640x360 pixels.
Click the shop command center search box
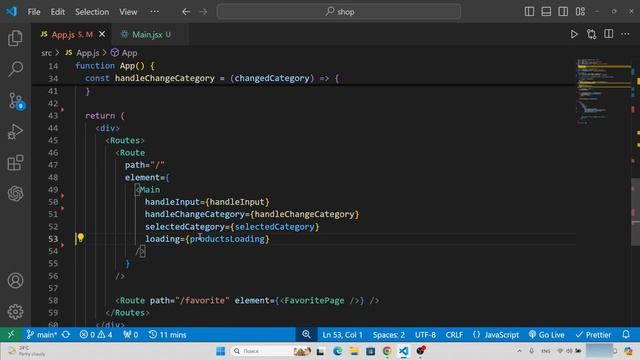click(x=339, y=11)
